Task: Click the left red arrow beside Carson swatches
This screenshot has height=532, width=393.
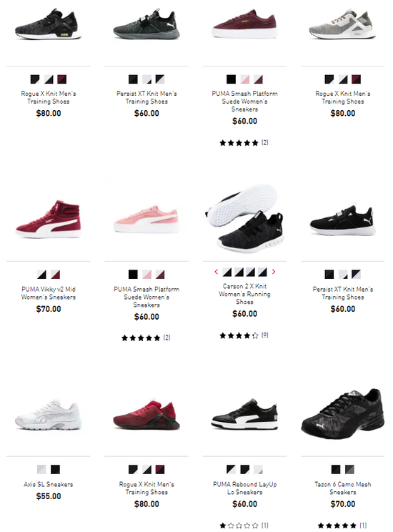Action: click(x=216, y=272)
